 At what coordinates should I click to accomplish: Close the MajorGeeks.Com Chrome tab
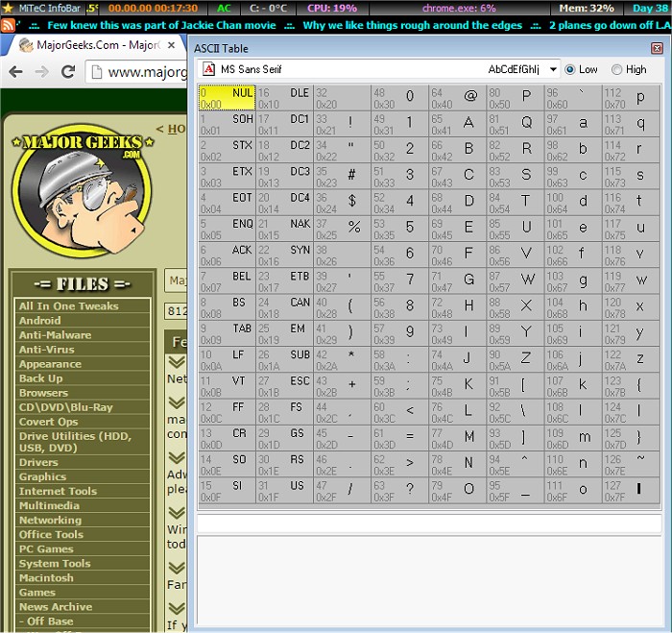tap(171, 45)
